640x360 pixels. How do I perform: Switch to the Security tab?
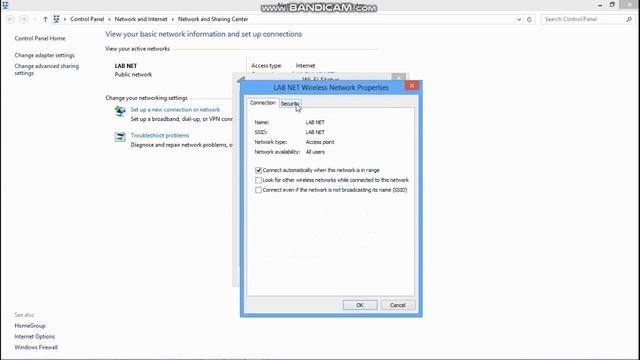(x=290, y=104)
